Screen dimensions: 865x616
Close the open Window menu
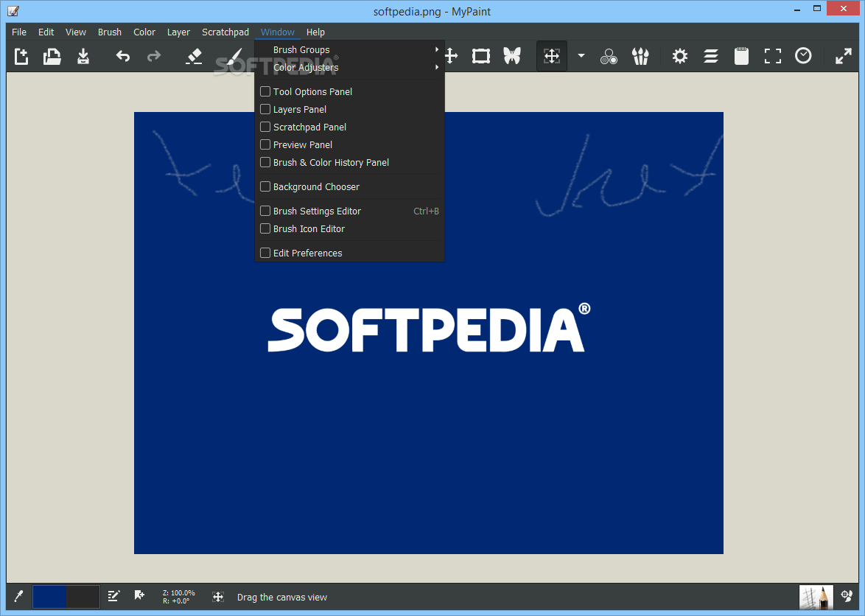click(x=278, y=32)
